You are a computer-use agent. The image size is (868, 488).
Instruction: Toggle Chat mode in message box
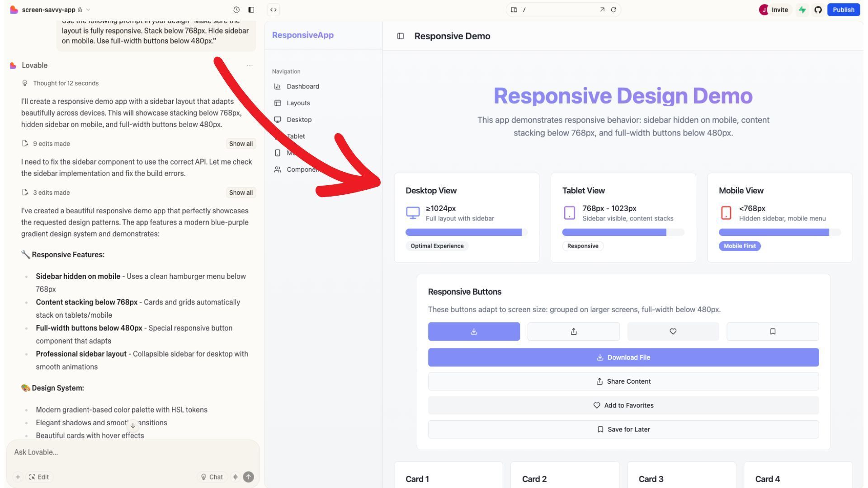pyautogui.click(x=212, y=477)
